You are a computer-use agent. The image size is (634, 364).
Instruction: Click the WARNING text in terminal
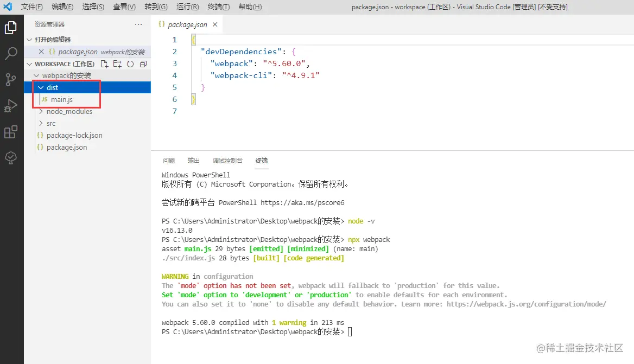(175, 277)
